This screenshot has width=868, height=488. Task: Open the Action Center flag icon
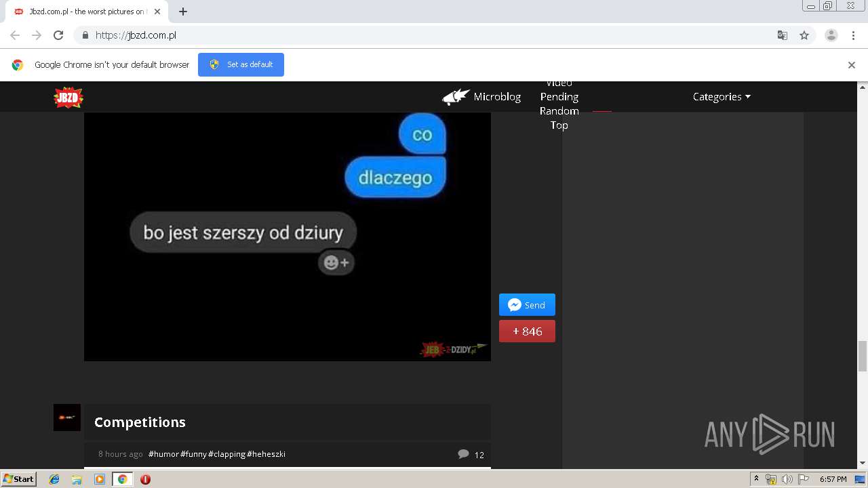(804, 479)
